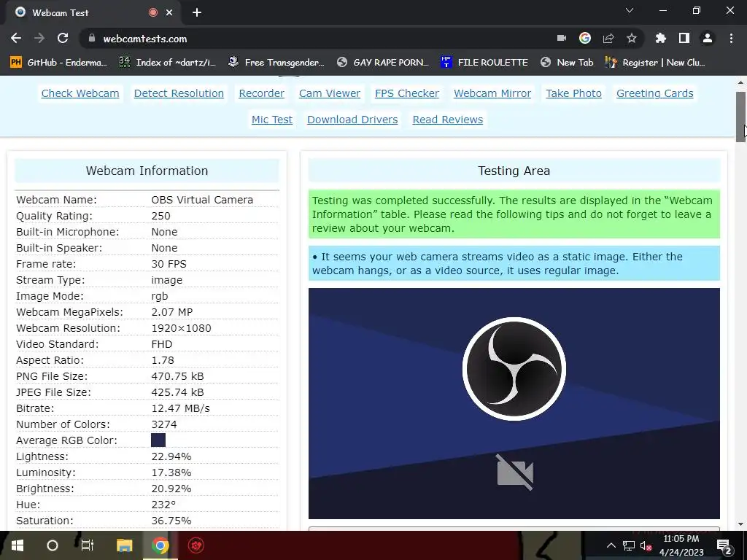747x560 pixels.
Task: Open File Explorer from the taskbar
Action: 124,545
